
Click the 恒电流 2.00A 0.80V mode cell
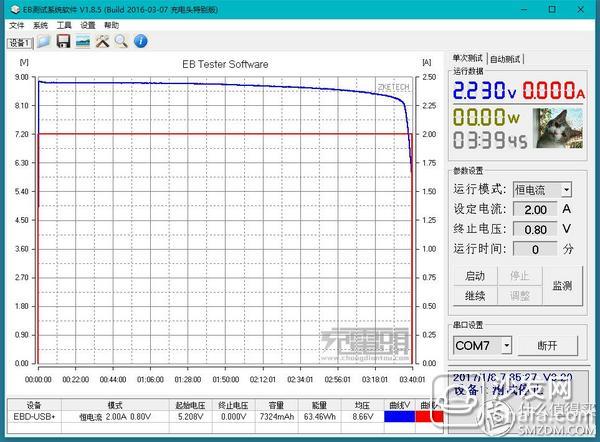coord(115,416)
